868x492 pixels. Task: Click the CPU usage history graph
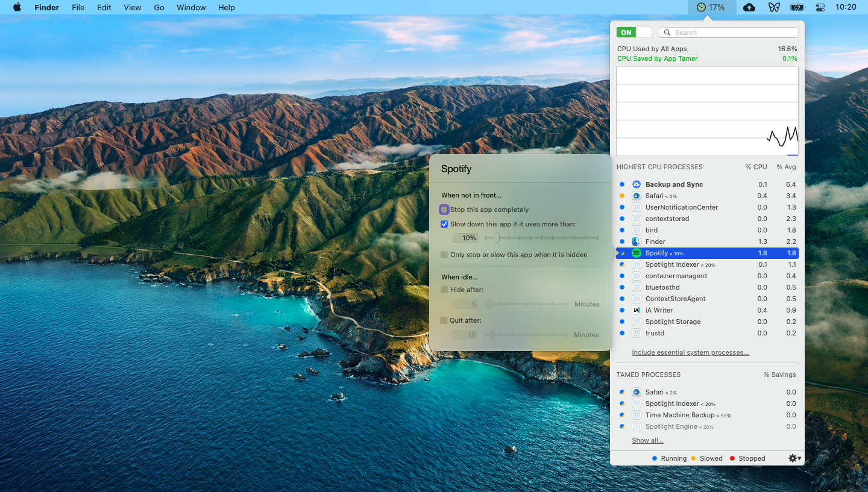(707, 111)
